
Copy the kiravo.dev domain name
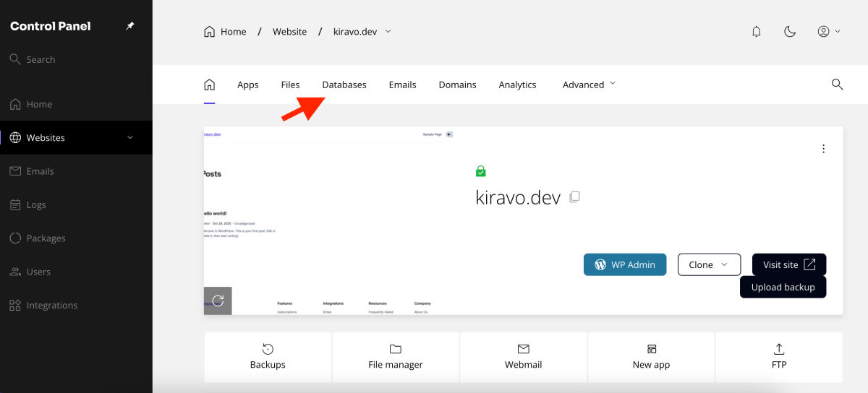click(575, 196)
